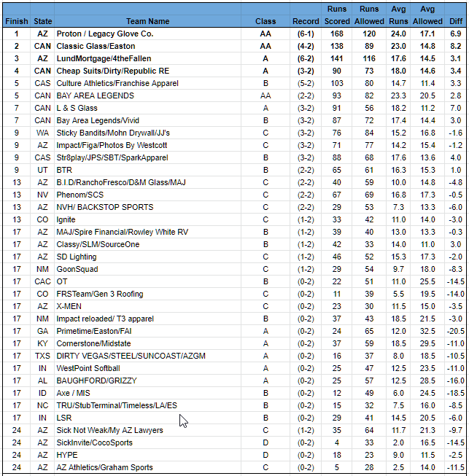Click runs scored value '141'
The width and height of the screenshot is (469, 476).
click(337, 58)
